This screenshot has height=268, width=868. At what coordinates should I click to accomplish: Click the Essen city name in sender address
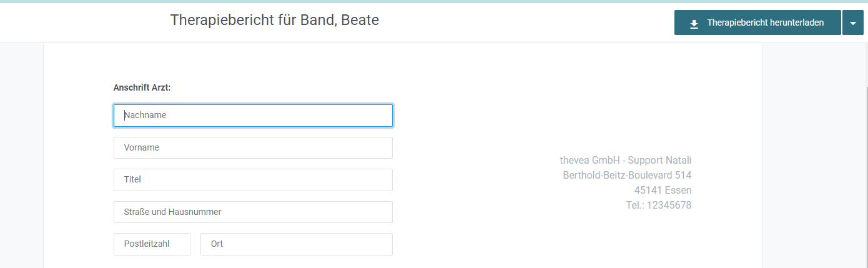[x=678, y=190]
